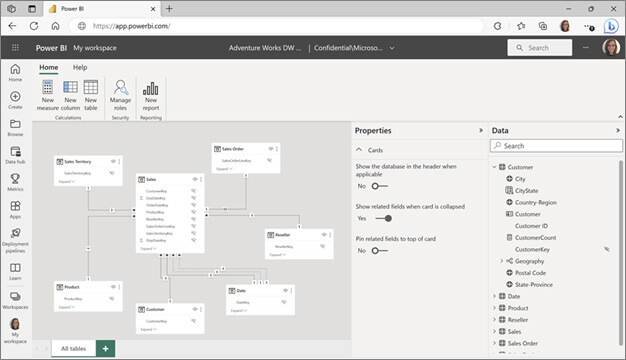Open more options on Sales table card
Viewport: 626px width, 360px height.
click(x=201, y=179)
